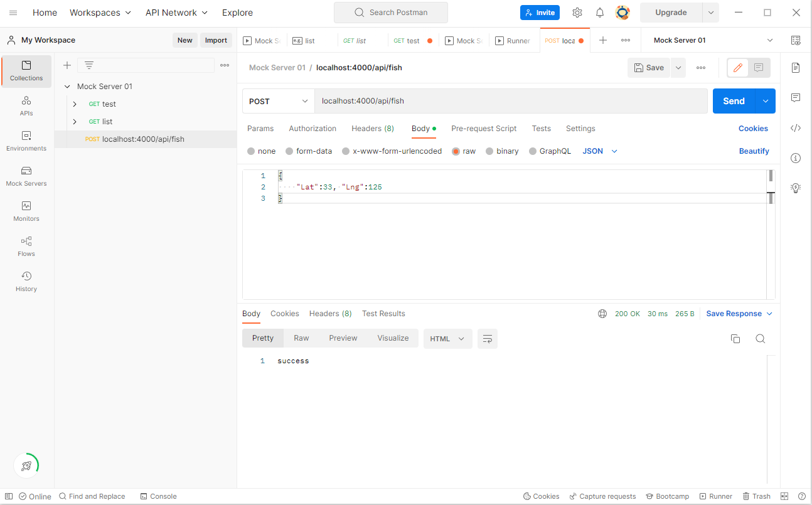Image resolution: width=812 pixels, height=505 pixels.
Task: Open the settings gear icon
Action: tap(577, 13)
